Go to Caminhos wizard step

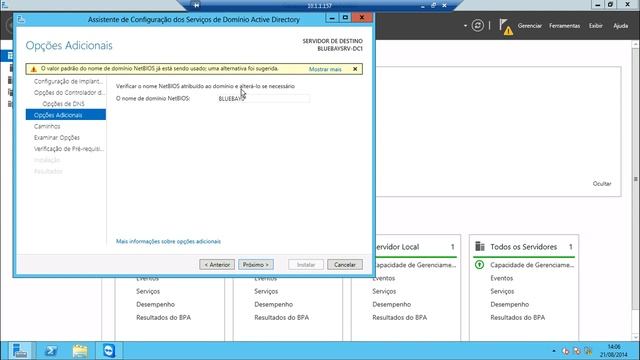pyautogui.click(x=47, y=126)
